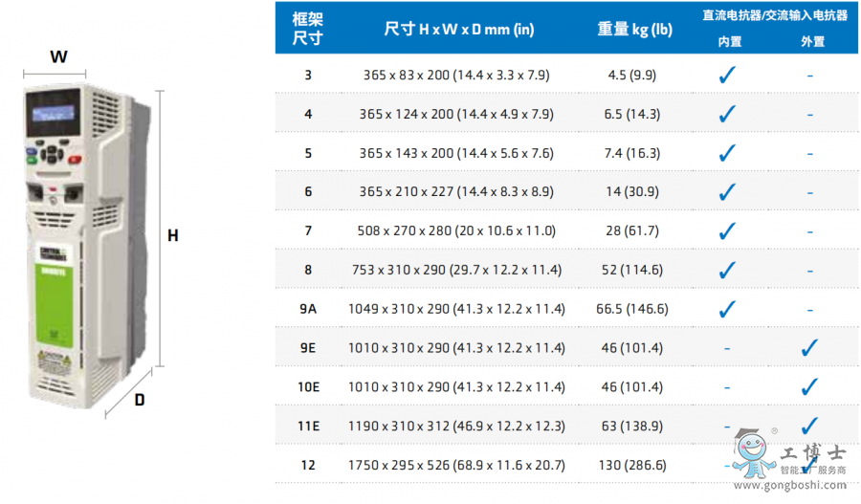Click the 尺寸 H x W x D column header

(458, 29)
